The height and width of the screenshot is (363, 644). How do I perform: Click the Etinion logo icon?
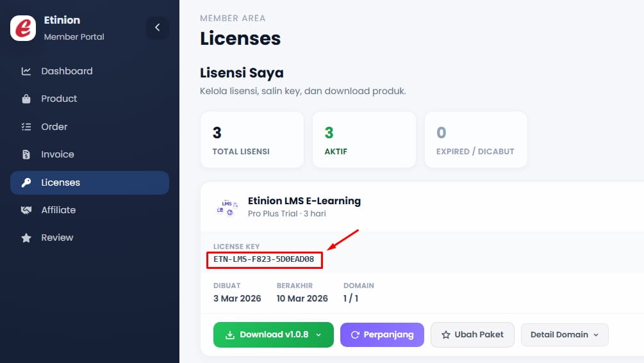point(23,28)
